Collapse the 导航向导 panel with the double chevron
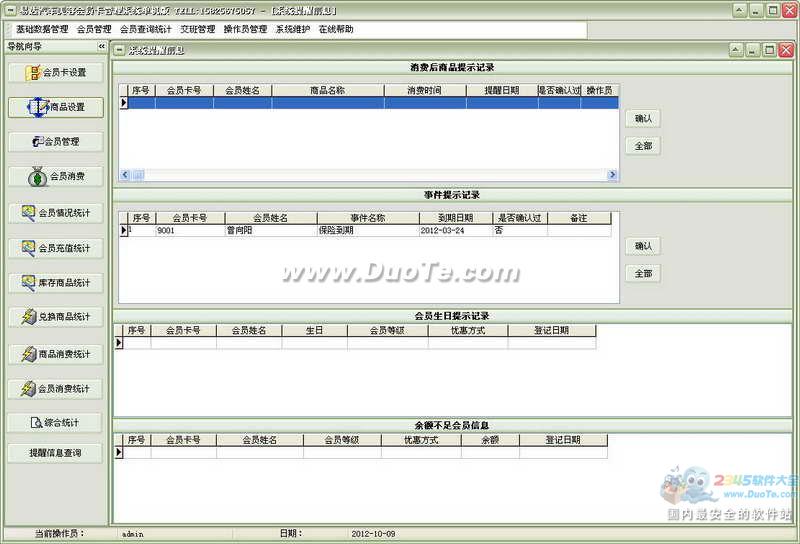This screenshot has height=544, width=800. (101, 47)
